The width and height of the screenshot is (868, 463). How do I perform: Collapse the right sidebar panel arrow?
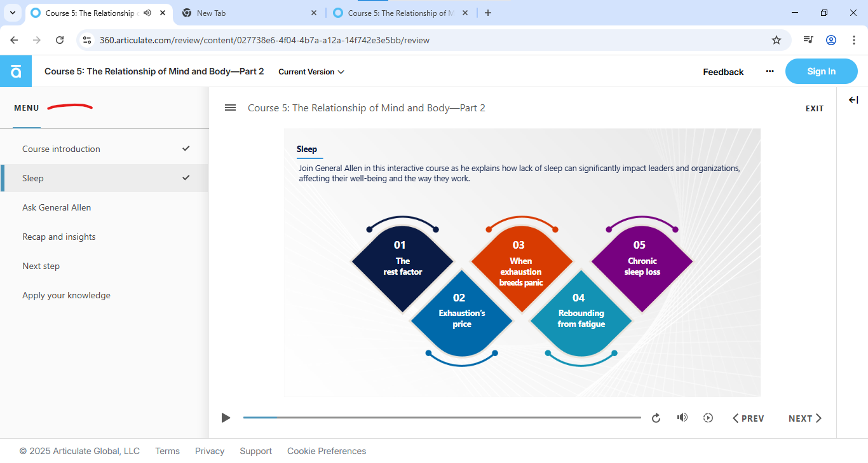(853, 100)
